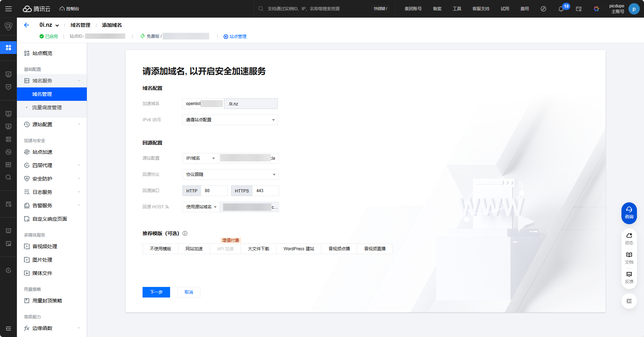Open the user avatar p menu
Viewport: 644px width, 337px height.
[634, 9]
